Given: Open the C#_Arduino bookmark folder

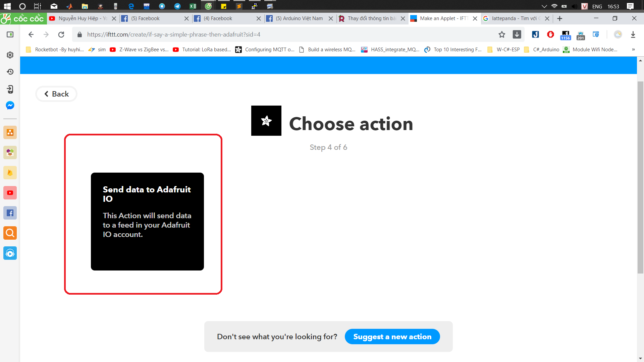Looking at the screenshot, I should click(542, 50).
